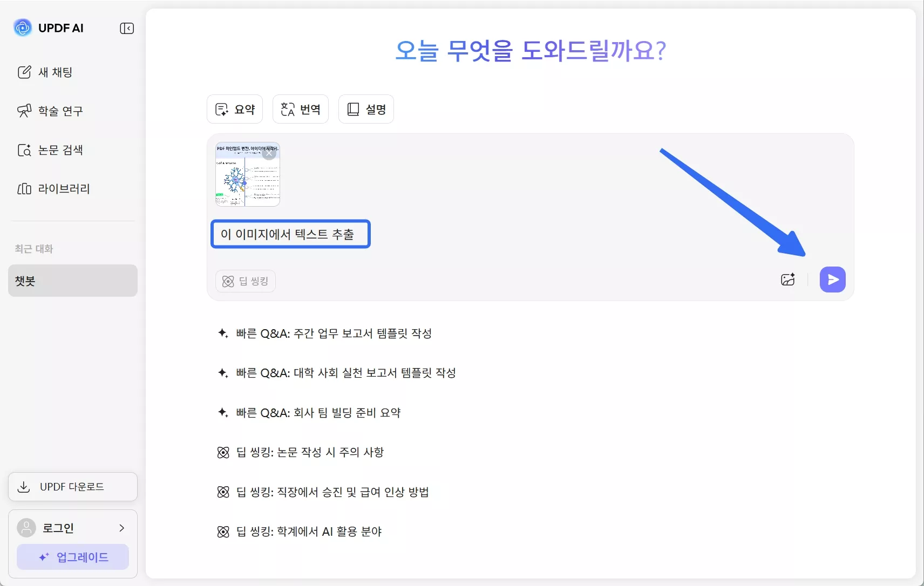924x586 pixels.
Task: Select the 새 채팅 (new chat) icon
Action: (x=25, y=72)
